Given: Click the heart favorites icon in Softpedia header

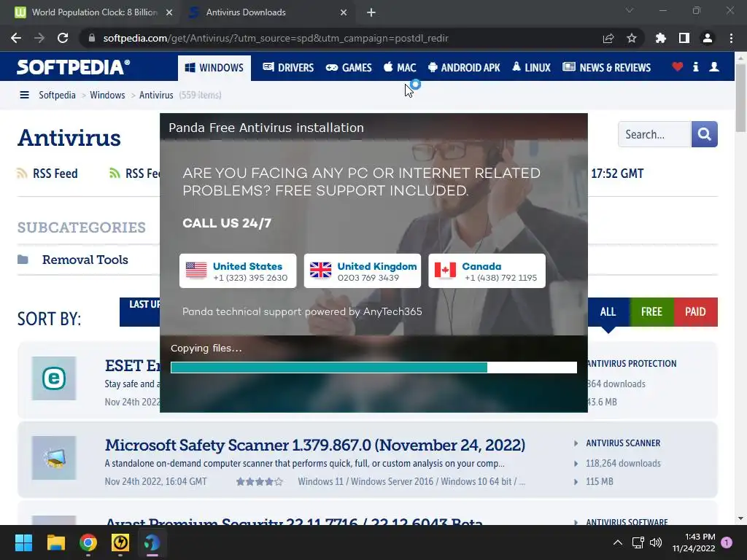Looking at the screenshot, I should (677, 67).
